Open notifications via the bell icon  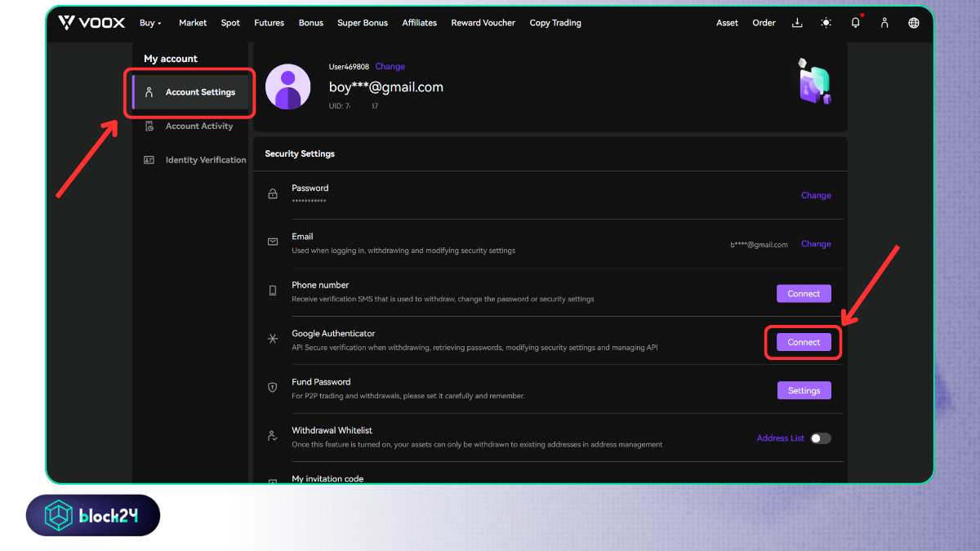tap(856, 23)
